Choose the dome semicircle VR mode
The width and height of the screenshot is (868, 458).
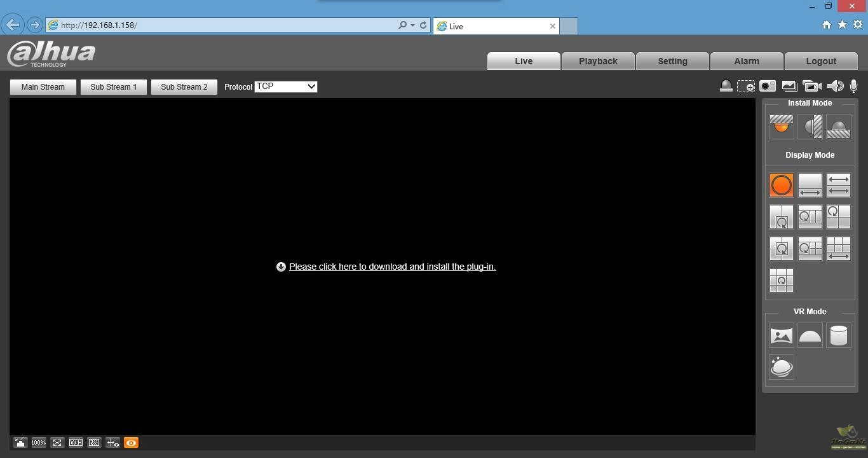(x=810, y=336)
